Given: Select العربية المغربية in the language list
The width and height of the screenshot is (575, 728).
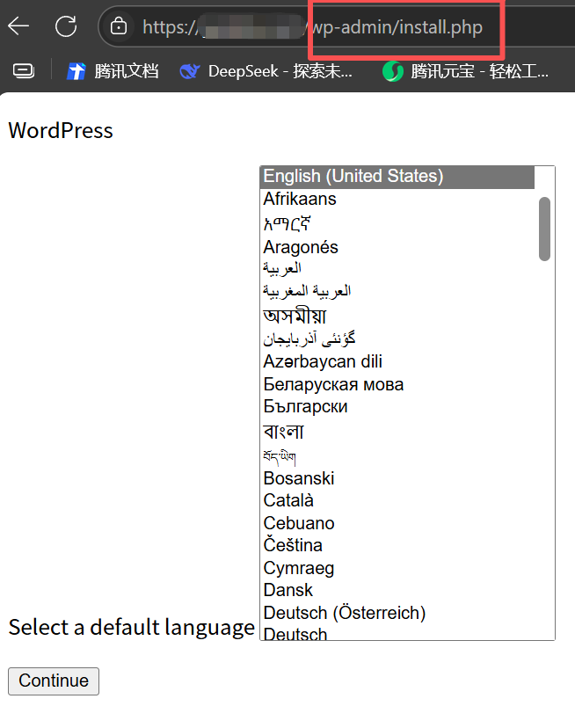Looking at the screenshot, I should 397,291.
